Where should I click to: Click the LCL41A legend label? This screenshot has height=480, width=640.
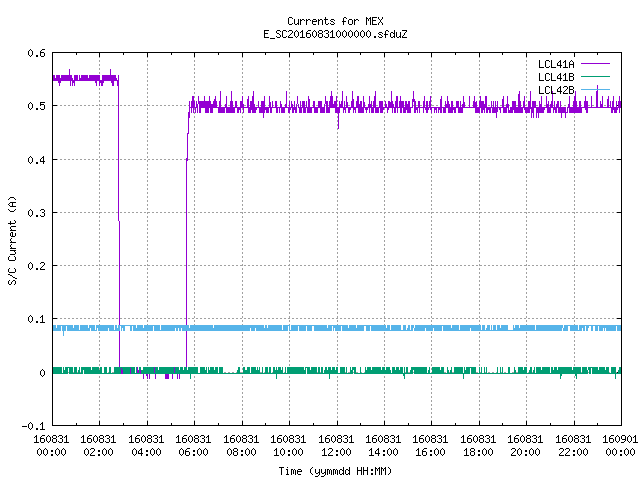[556, 64]
